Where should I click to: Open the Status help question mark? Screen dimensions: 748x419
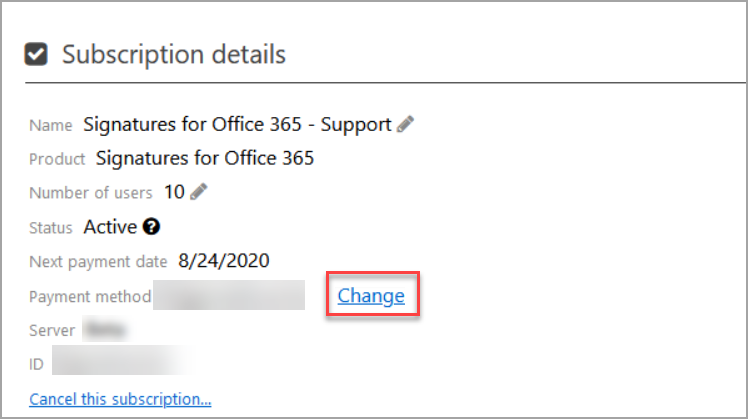coord(151,227)
